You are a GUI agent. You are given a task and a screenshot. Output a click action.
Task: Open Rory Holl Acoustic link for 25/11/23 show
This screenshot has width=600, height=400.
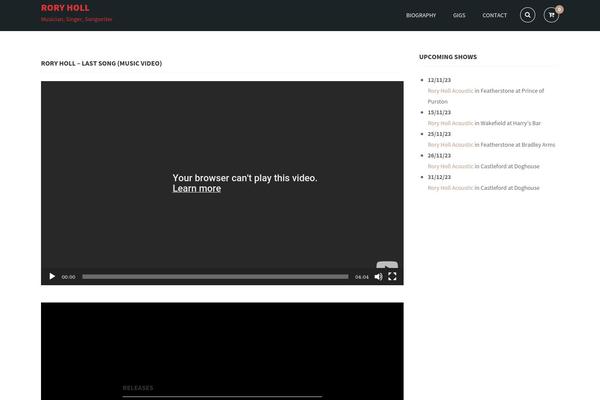coord(450,145)
